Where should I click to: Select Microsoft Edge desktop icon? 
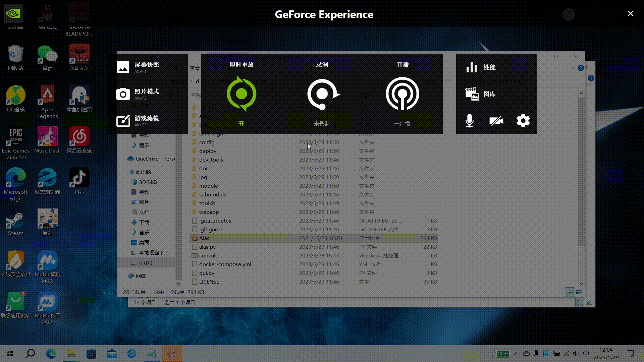pos(15,185)
